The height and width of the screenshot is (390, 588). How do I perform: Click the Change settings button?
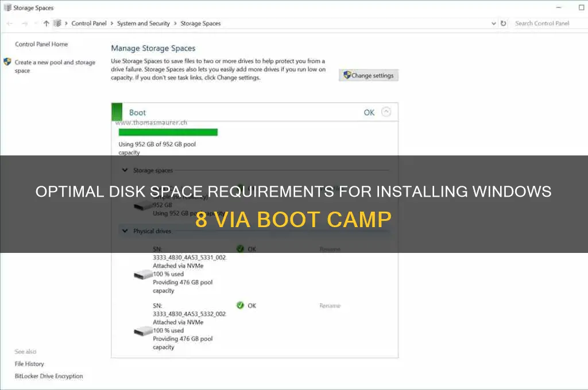point(369,75)
